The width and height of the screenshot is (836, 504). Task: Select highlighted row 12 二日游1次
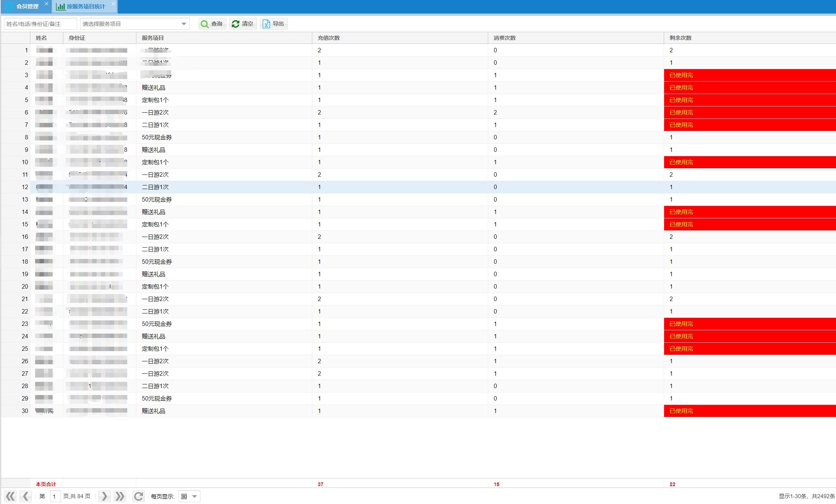pos(224,187)
